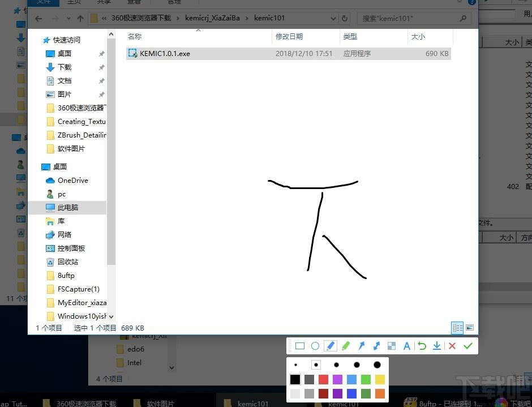This screenshot has height=407, width=532.
Task: Collapse the navigation pane scroll-down arrow
Action: 111,316
